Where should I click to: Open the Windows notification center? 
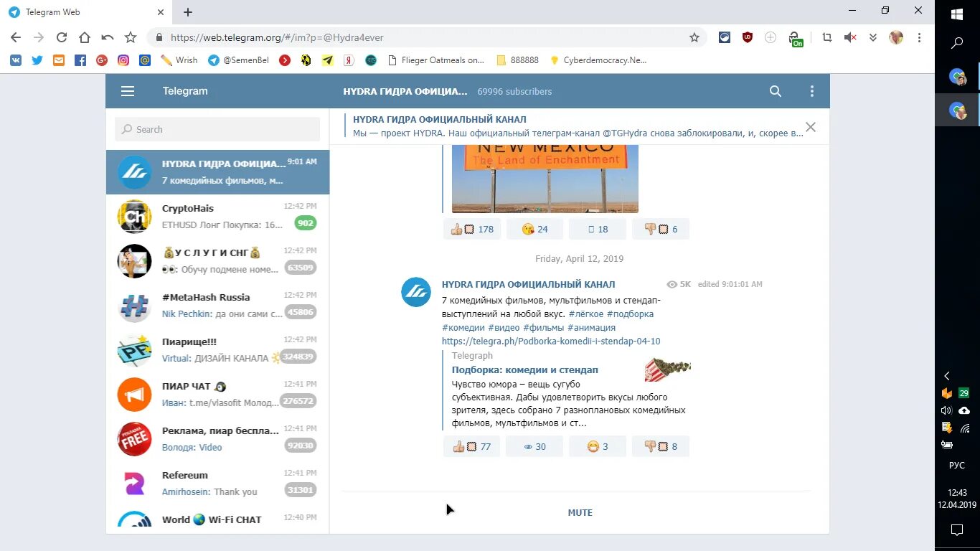pyautogui.click(x=957, y=530)
